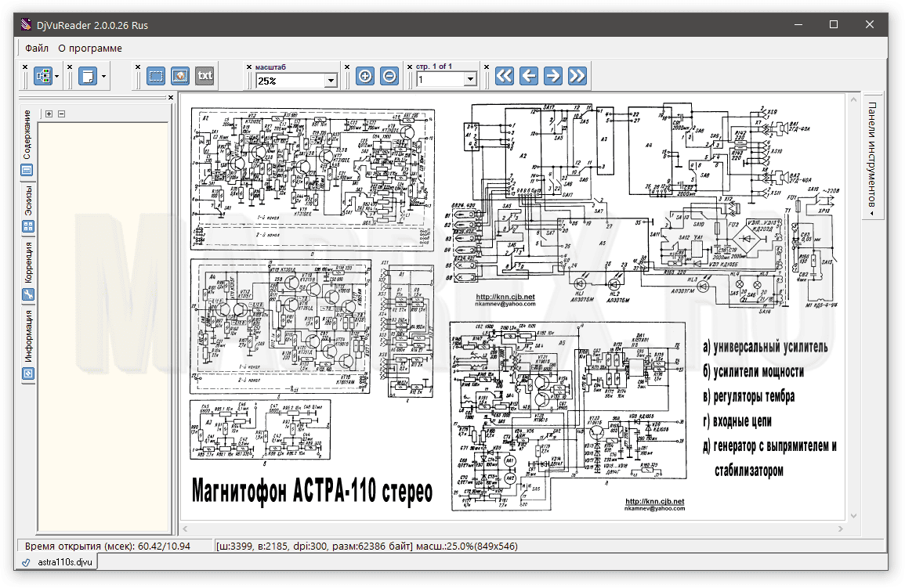Expand the Панели инструментов side panel
This screenshot has height=588, width=905.
click(x=873, y=157)
